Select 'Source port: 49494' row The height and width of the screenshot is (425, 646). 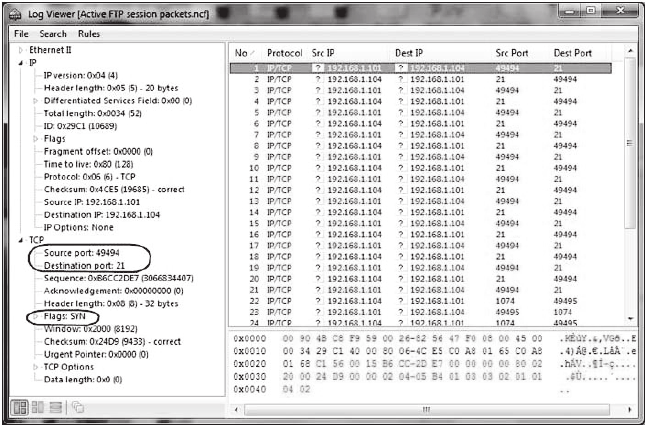[x=82, y=253]
